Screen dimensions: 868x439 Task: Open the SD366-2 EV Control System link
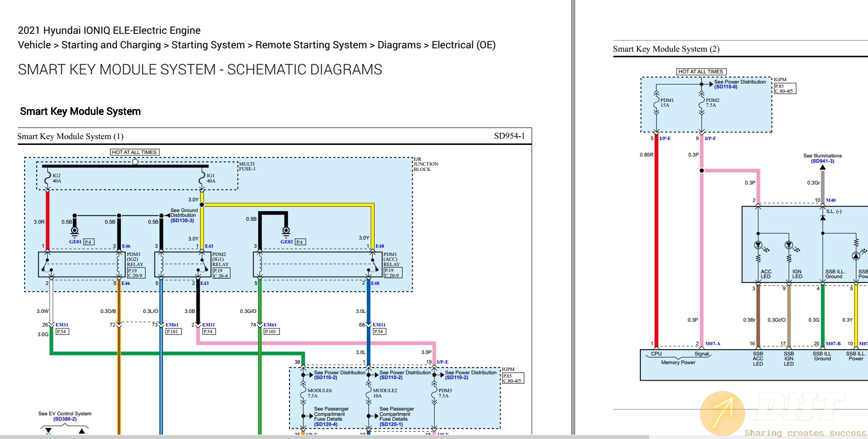tap(65, 419)
